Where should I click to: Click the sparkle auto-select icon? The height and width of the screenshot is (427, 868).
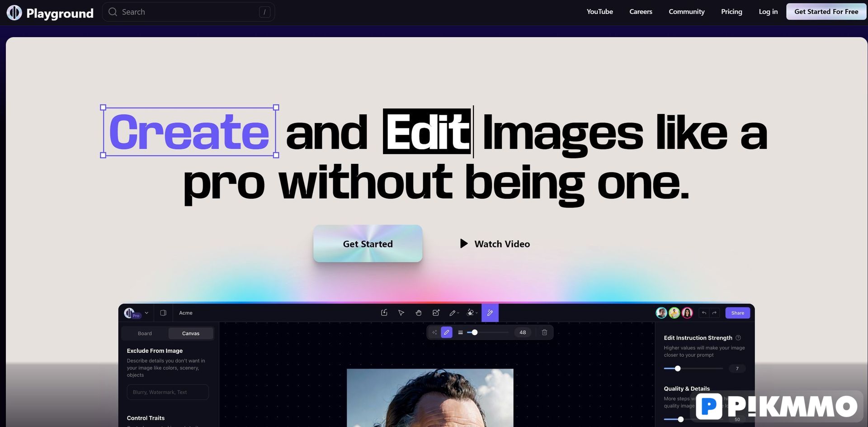click(x=434, y=332)
